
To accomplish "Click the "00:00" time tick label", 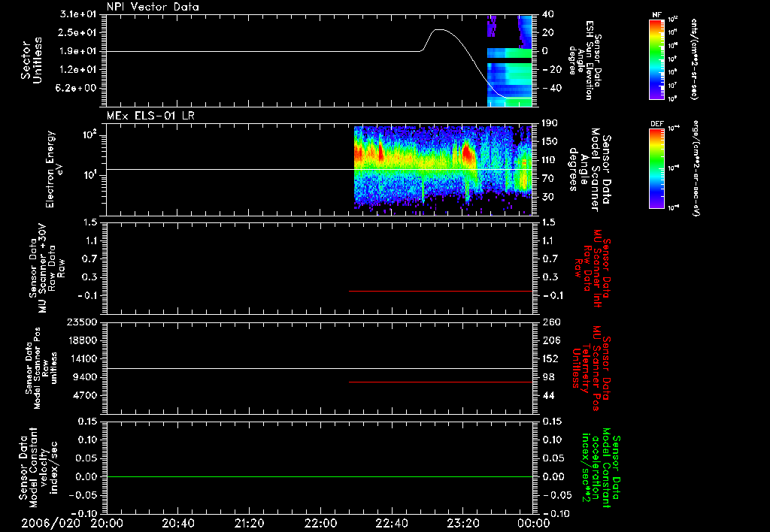I will coord(534,523).
